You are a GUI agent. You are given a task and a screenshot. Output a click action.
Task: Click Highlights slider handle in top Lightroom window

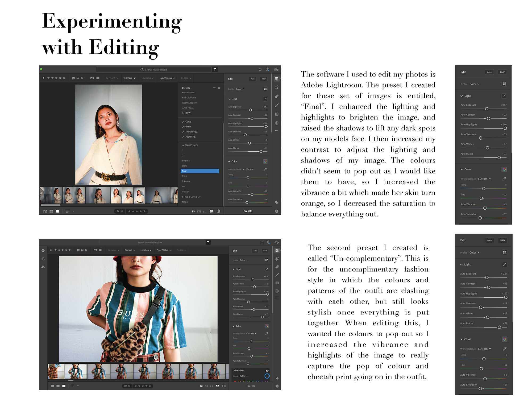(x=266, y=127)
